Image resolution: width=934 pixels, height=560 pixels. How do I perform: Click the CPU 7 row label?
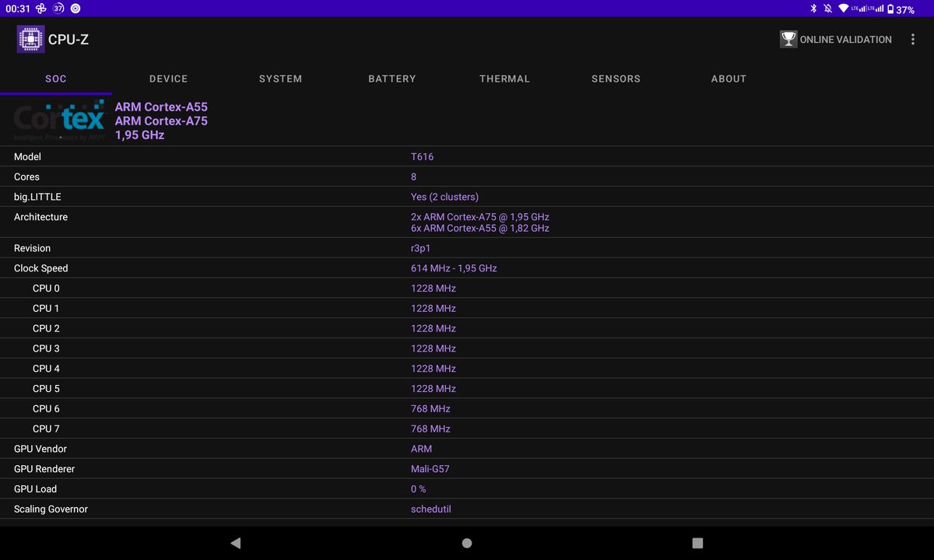(46, 429)
